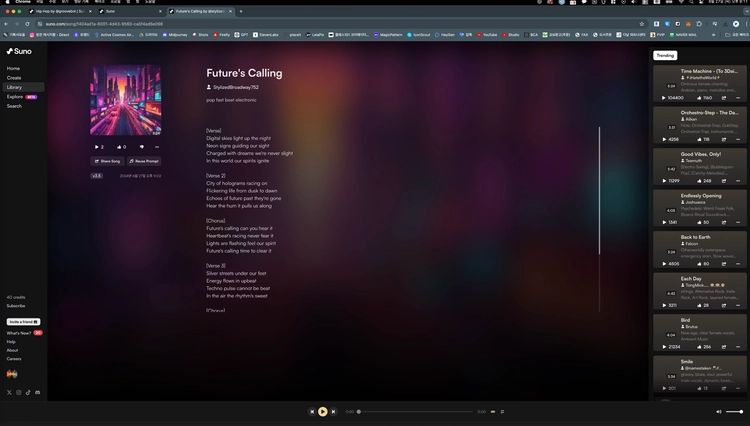The image size is (750, 426).
Task: Open Suno's Instagram page
Action: [x=19, y=393]
